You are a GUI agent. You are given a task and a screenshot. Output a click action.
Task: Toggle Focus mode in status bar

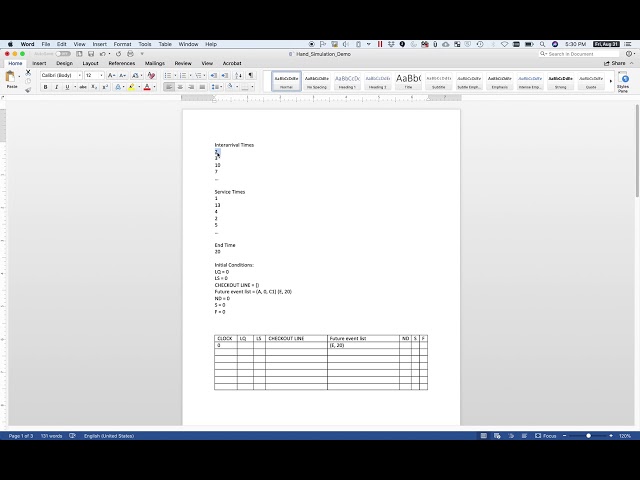pos(546,436)
